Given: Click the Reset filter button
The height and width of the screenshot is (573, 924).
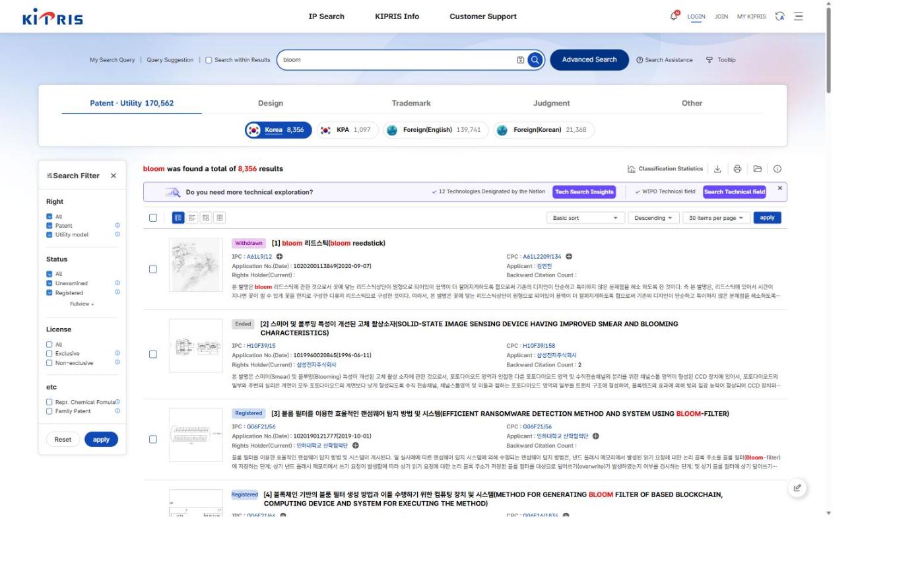Looking at the screenshot, I should 63,440.
